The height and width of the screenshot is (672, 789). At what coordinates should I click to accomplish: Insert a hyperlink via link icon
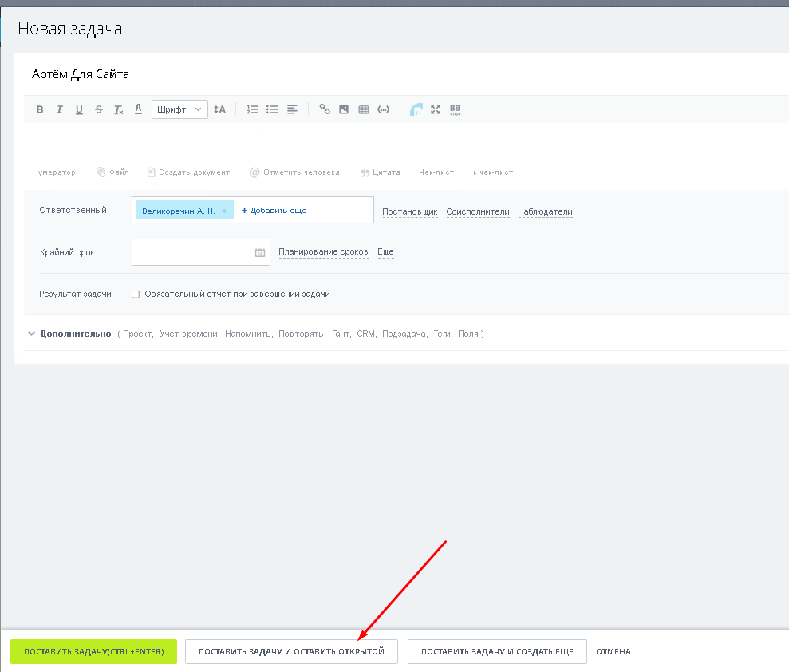[x=325, y=109]
